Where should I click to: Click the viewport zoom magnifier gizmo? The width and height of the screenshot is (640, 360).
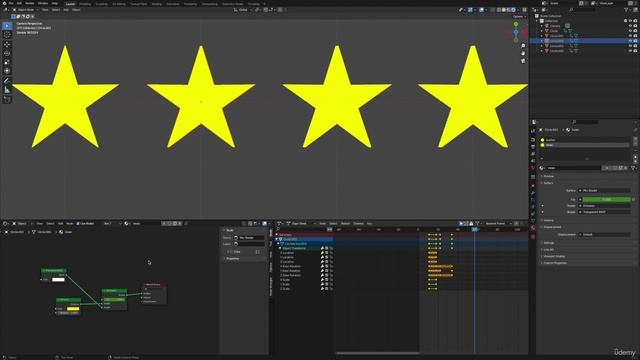point(523,46)
